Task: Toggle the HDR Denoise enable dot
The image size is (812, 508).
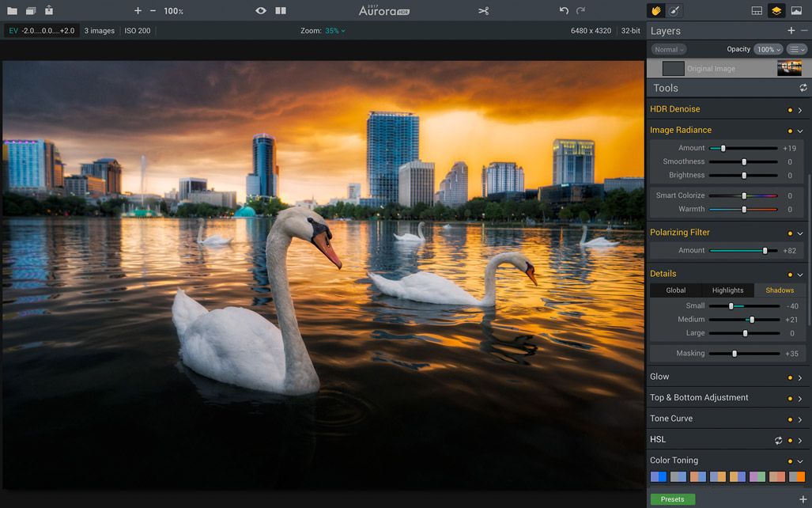Action: pyautogui.click(x=789, y=110)
